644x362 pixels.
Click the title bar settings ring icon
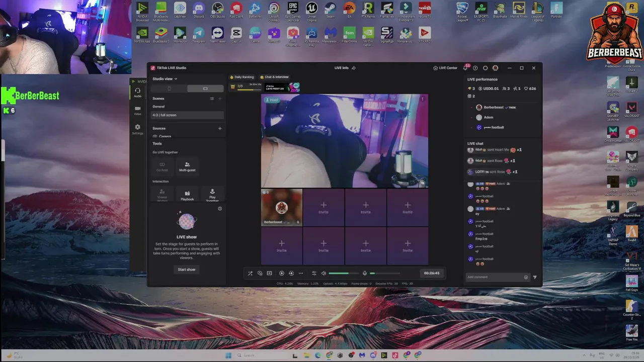click(485, 68)
